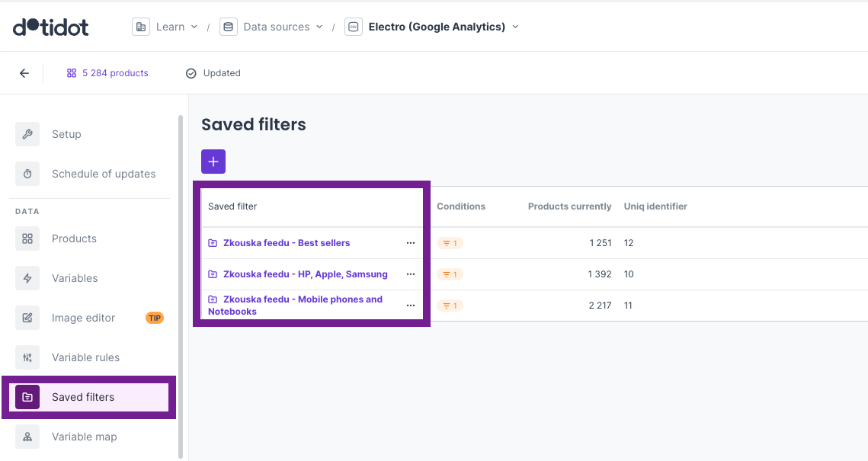
Task: Open the Setup wrench icon
Action: [x=27, y=134]
